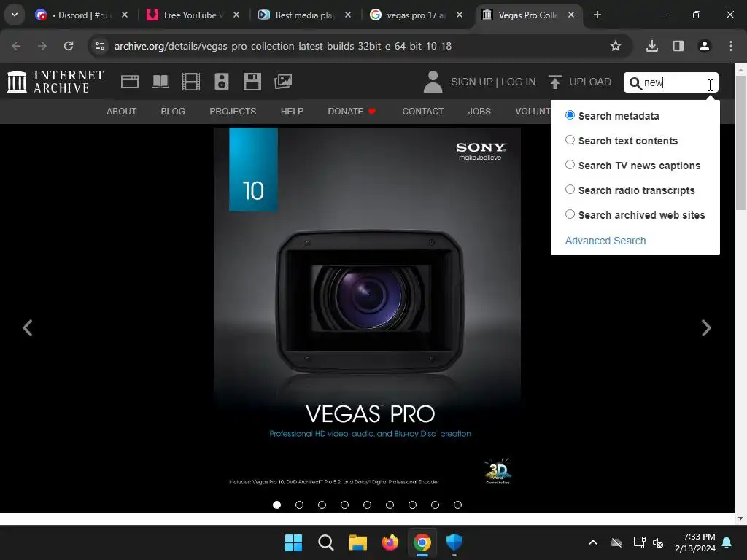Viewport: 747px width, 560px height.
Task: Expand the tab search dropdown arrow
Action: point(15,15)
